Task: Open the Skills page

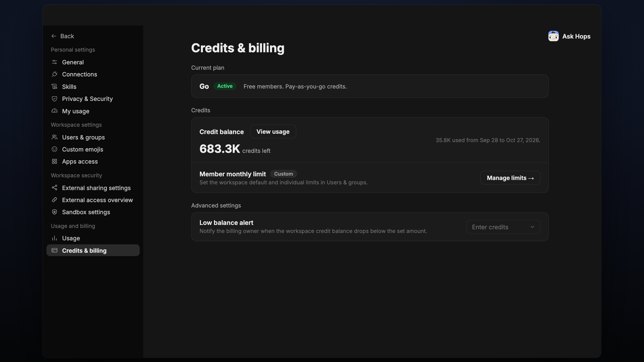Action: [93, 86]
